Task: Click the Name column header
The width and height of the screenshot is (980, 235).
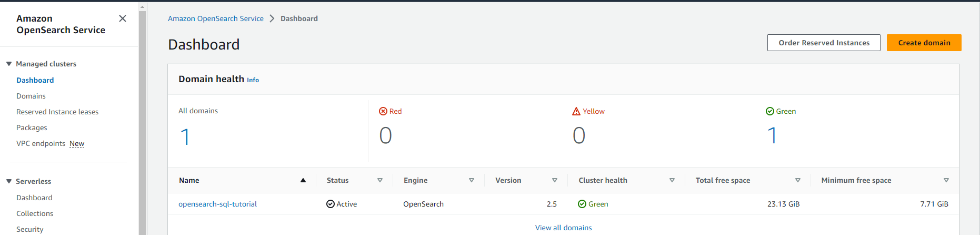Action: pos(189,180)
